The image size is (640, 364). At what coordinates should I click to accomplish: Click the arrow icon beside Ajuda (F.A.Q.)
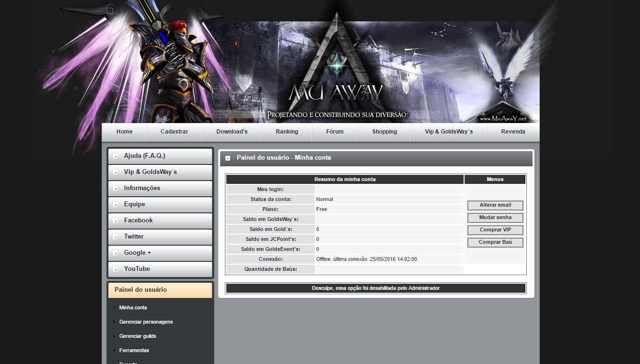coord(116,156)
